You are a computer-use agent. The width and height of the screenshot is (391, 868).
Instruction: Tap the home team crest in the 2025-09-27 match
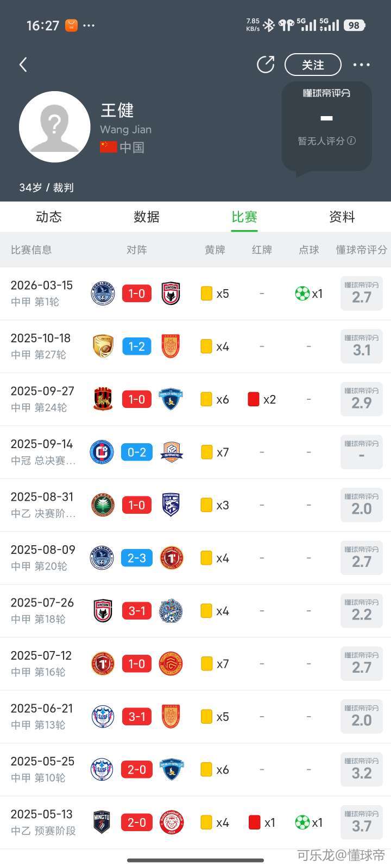[103, 399]
